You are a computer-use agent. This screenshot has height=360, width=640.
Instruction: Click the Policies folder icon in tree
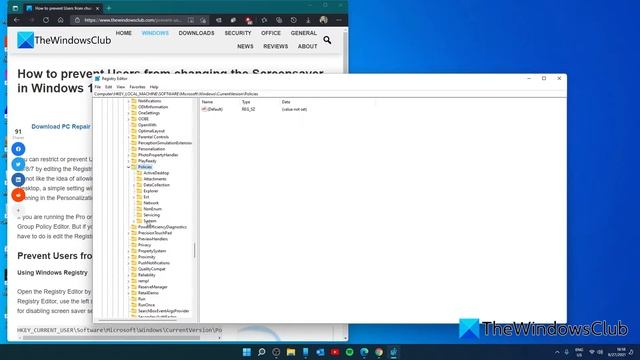[134, 167]
